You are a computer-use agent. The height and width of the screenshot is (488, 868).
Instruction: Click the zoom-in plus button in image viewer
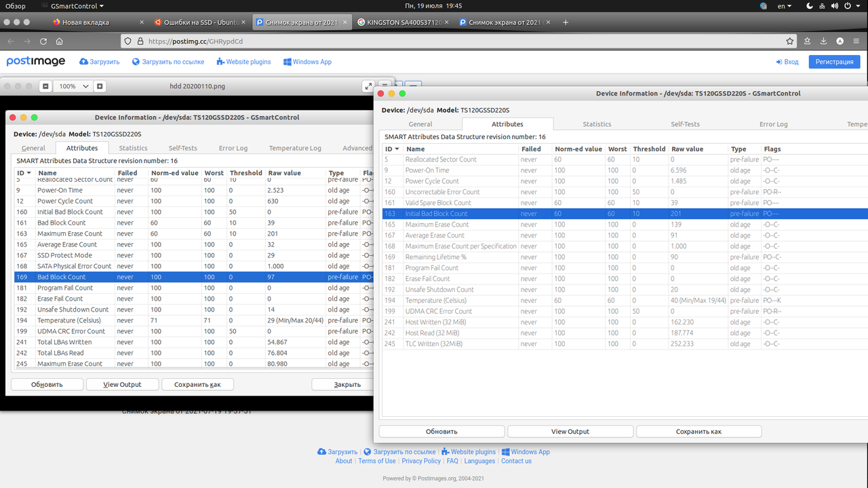pos(100,86)
